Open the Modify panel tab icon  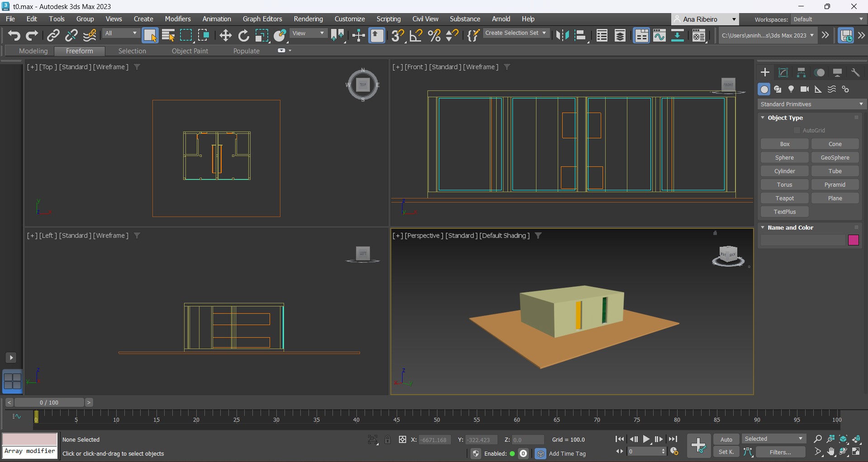tap(783, 73)
